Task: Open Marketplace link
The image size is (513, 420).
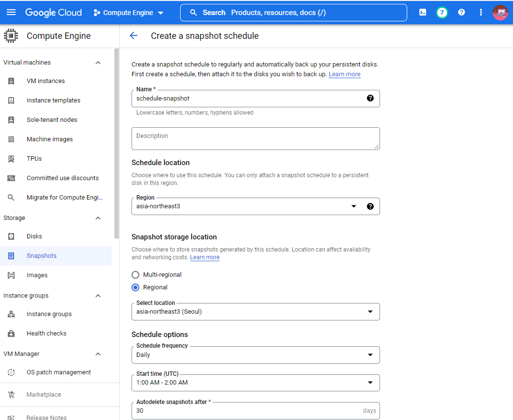Action: [44, 395]
